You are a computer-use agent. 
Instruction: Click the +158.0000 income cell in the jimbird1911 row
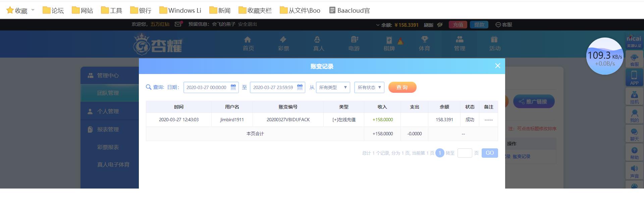(383, 120)
